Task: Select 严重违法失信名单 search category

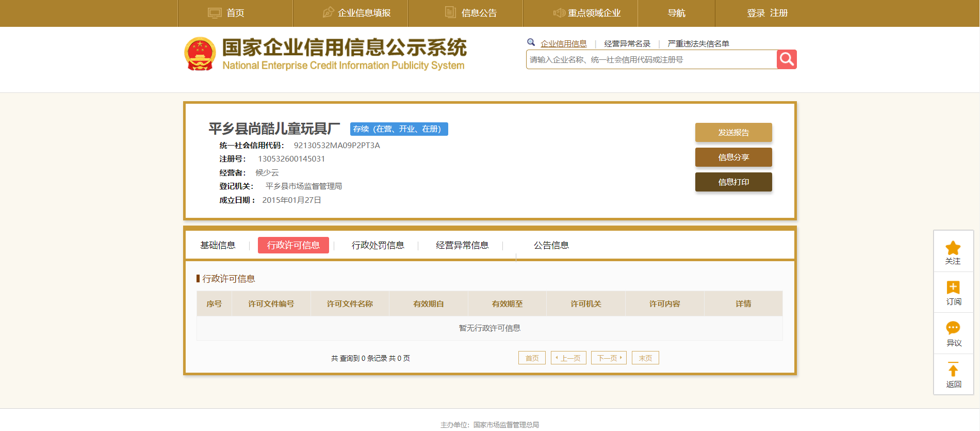Action: pyautogui.click(x=698, y=44)
